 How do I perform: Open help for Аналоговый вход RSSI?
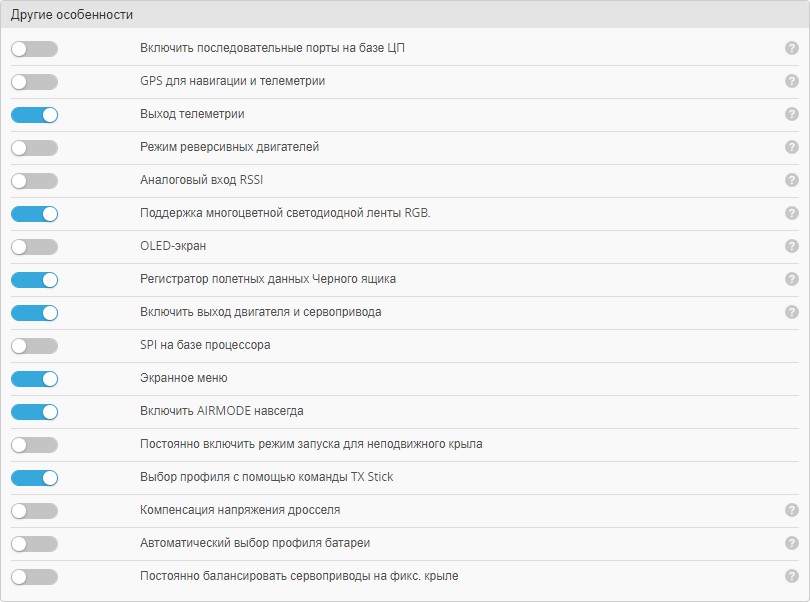791,180
